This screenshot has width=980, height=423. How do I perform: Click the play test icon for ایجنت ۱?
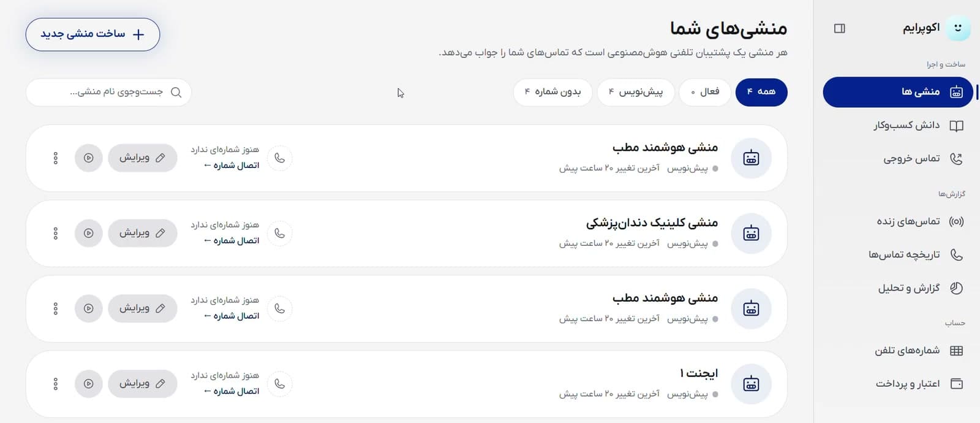click(x=89, y=383)
